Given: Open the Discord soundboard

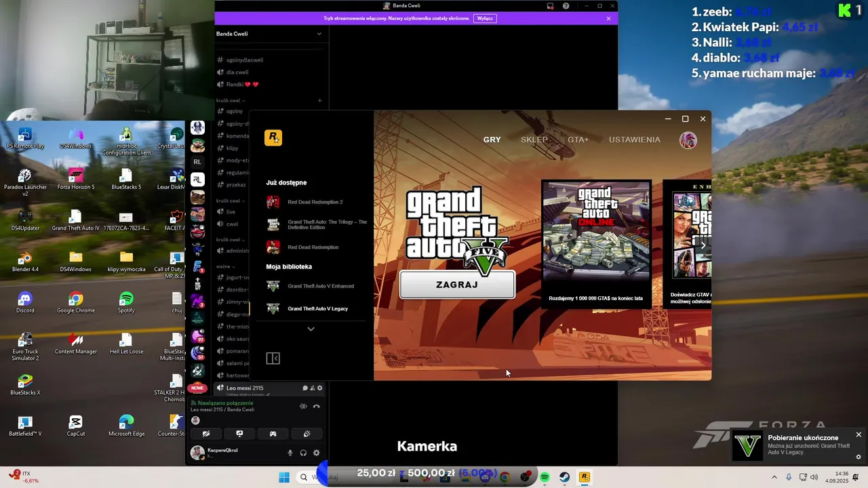Looking at the screenshot, I should pyautogui.click(x=307, y=434).
